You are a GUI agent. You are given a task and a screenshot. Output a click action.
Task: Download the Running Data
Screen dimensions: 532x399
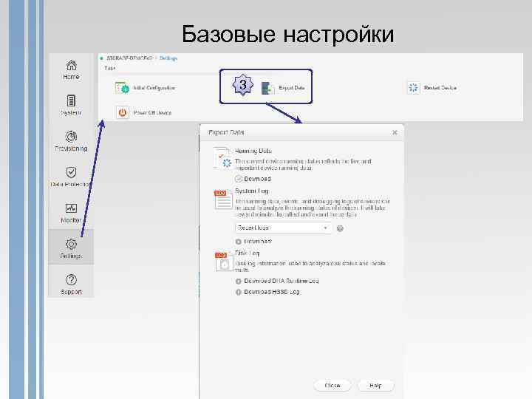(253, 179)
